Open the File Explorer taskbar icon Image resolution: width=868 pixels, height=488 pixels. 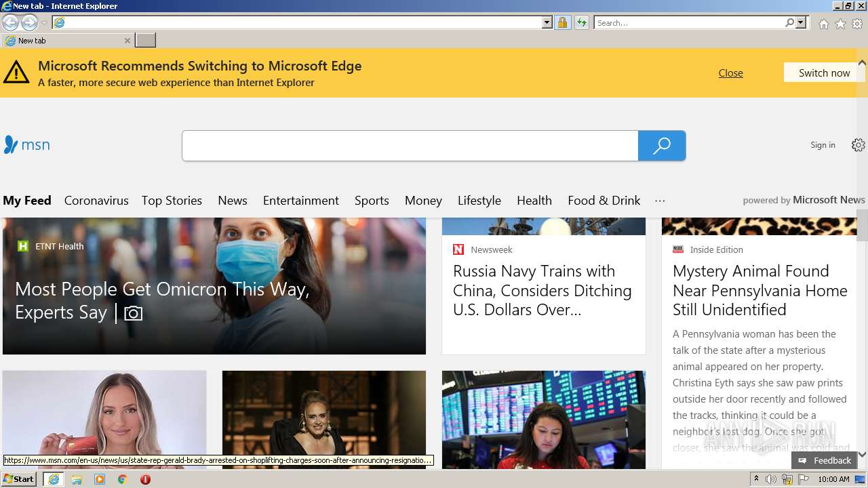point(77,479)
